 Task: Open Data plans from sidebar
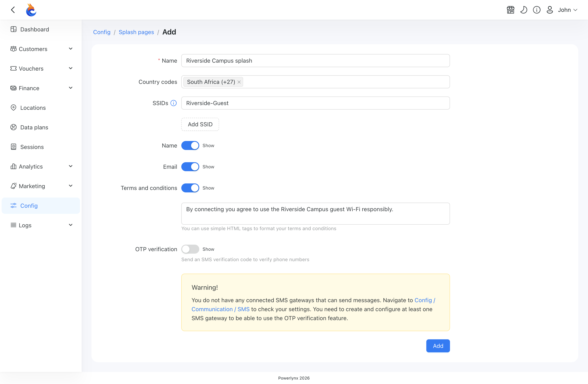[x=41, y=127]
